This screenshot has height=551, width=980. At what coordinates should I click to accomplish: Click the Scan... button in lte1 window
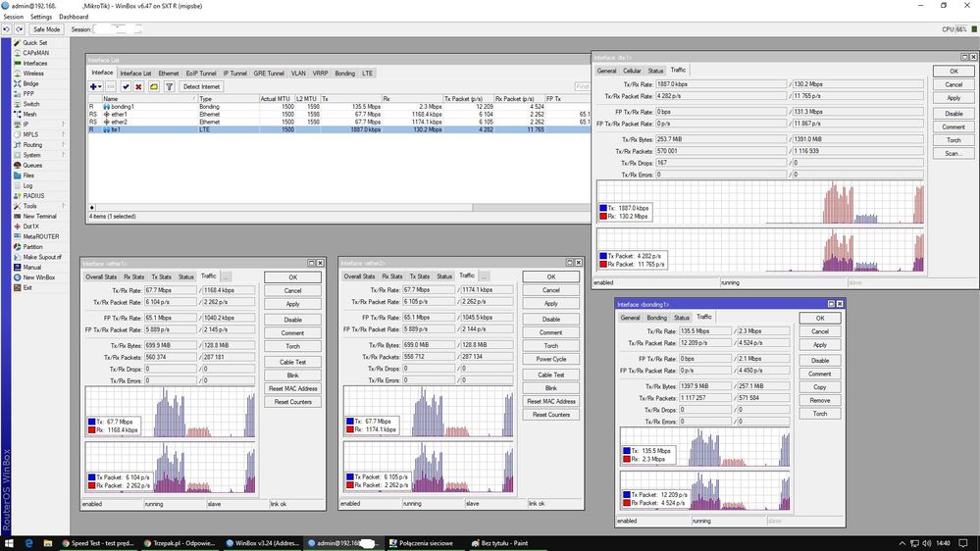954,154
